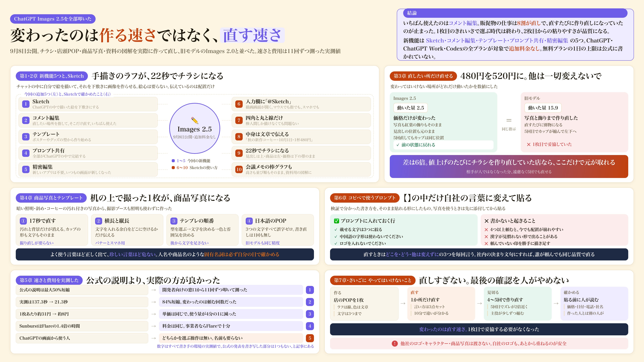Click red badge 7 beside 四角と丸と線だけ
The image size is (644, 362).
click(x=239, y=120)
